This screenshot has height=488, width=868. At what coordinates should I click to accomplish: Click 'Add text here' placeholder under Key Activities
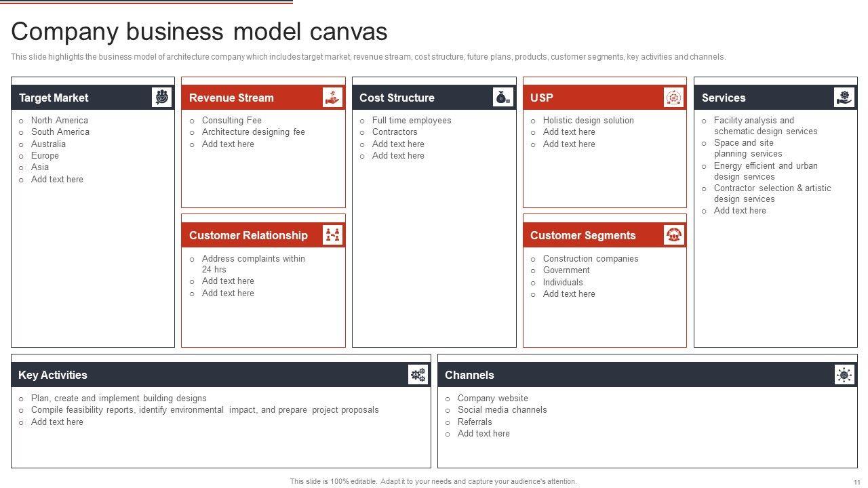57,422
